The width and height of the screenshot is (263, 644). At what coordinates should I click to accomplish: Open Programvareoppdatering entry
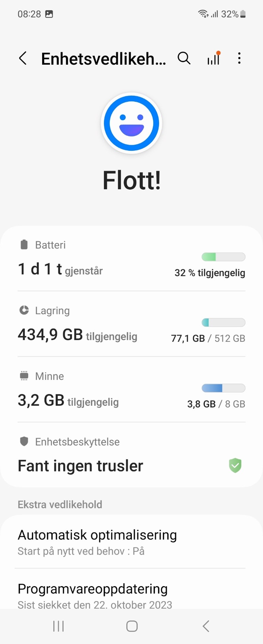93,594
